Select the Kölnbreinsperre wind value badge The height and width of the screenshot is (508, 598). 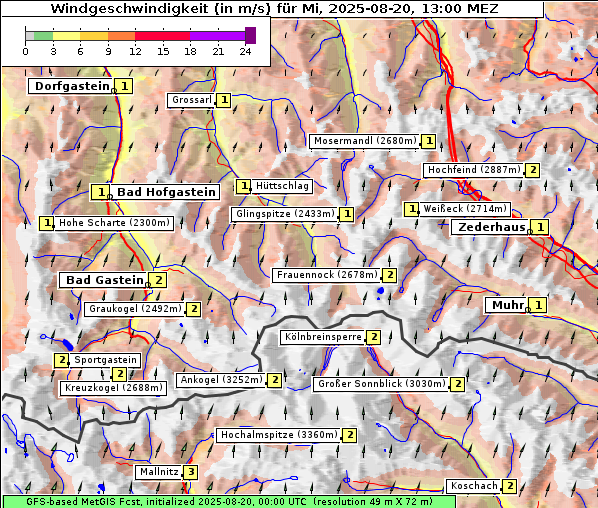(374, 337)
